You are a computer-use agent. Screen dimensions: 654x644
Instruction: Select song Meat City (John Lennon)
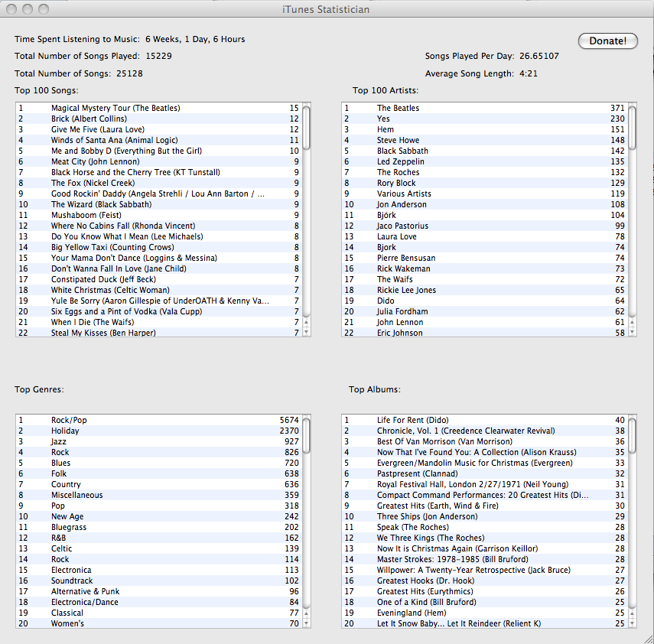tap(159, 161)
